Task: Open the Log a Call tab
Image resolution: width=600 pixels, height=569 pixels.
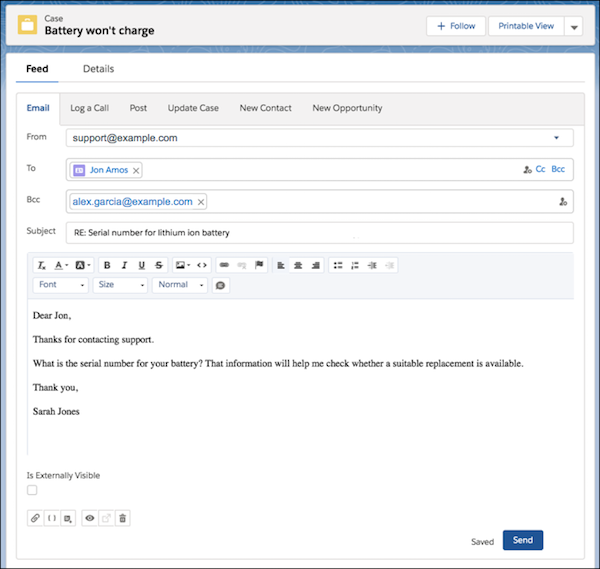Action: 89,108
